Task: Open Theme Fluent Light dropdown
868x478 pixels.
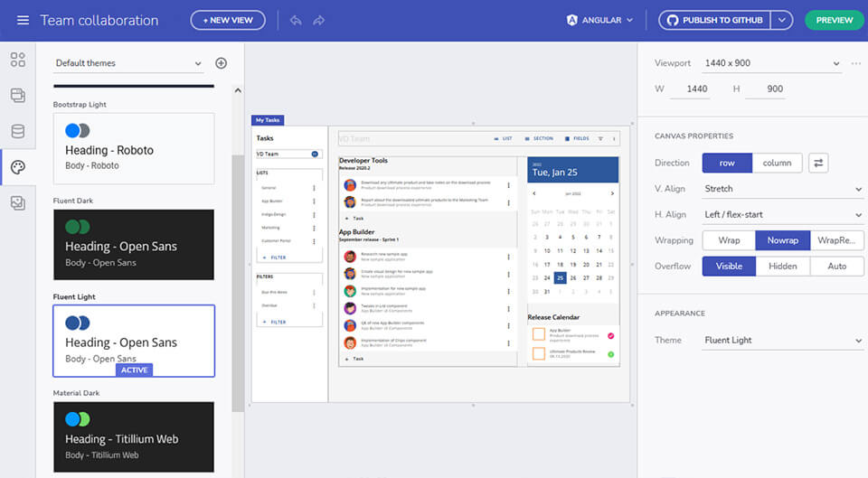Action: [x=783, y=341]
